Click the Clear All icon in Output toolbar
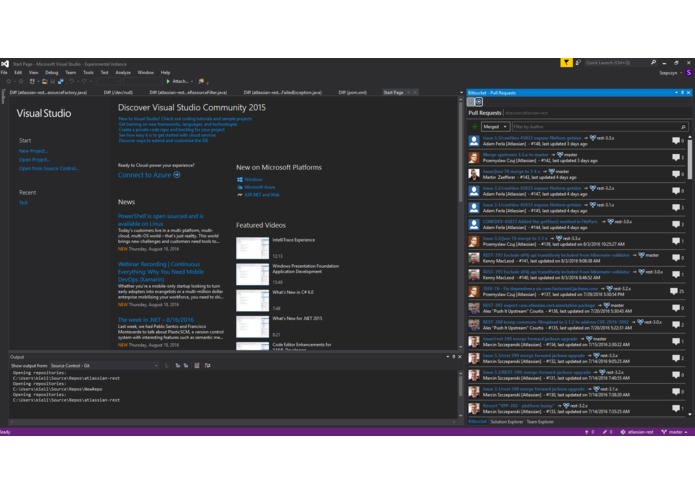Image resolution: width=695 pixels, height=494 pixels. click(x=197, y=366)
